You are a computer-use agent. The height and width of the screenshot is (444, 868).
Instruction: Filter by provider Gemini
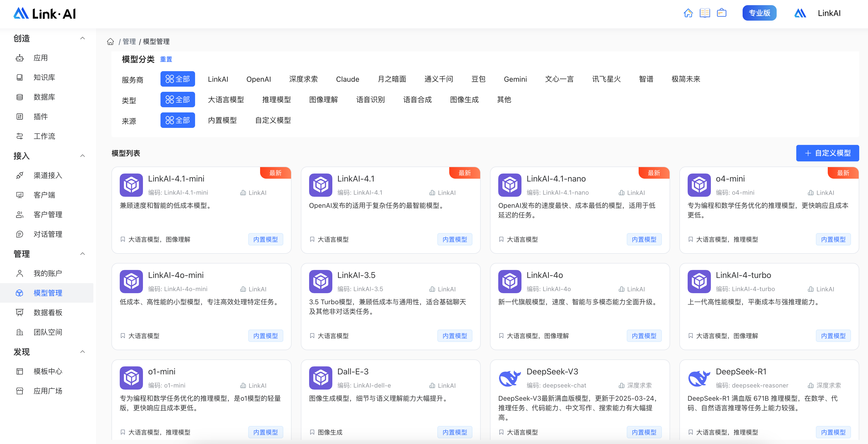point(515,79)
